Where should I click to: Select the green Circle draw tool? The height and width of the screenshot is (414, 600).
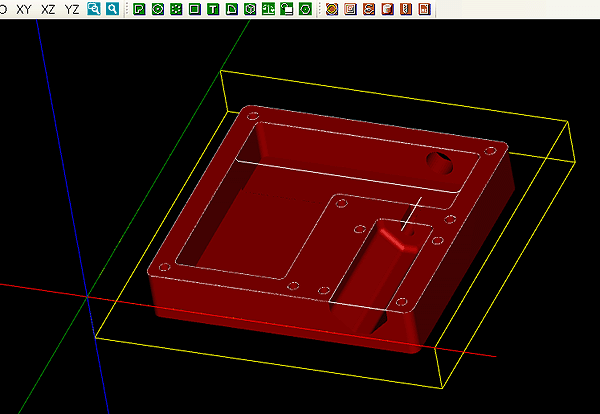(158, 9)
